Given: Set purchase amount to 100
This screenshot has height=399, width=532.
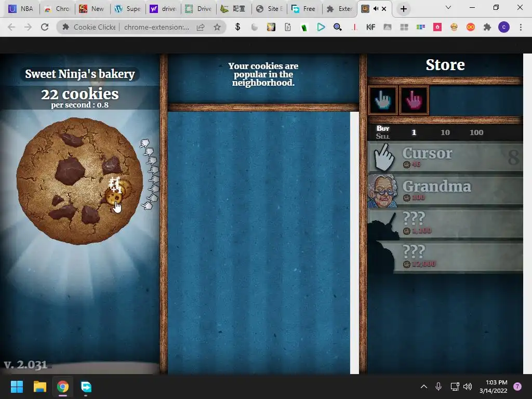Looking at the screenshot, I should [x=476, y=132].
